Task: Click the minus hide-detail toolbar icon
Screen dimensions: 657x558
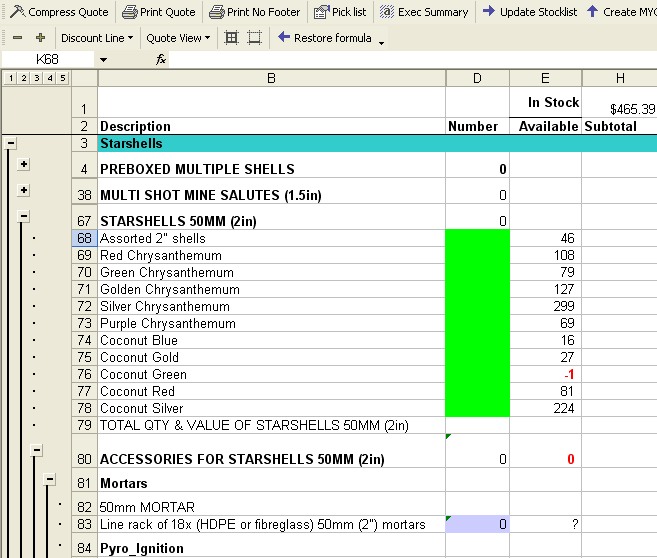Action: (18, 38)
